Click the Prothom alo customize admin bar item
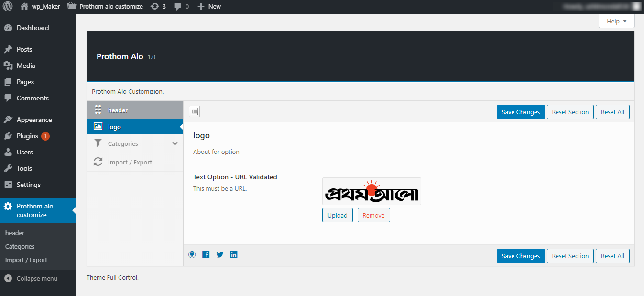Screen dimensions: 644x296 (105, 7)
